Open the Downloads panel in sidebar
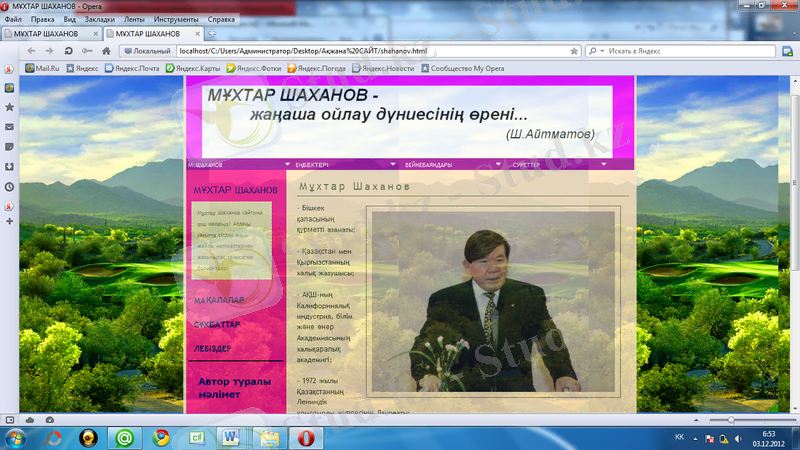This screenshot has height=450, width=800. [9, 167]
